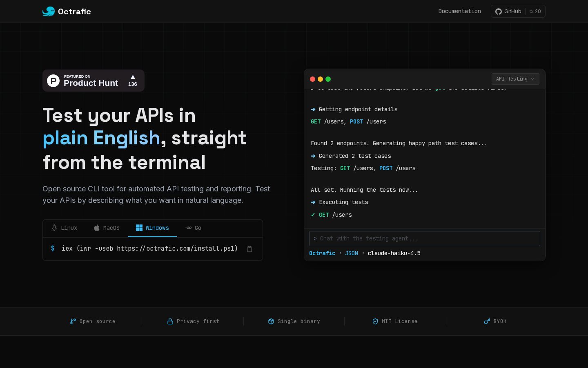
Task: Click the yellow terminal window dot
Action: 321,79
